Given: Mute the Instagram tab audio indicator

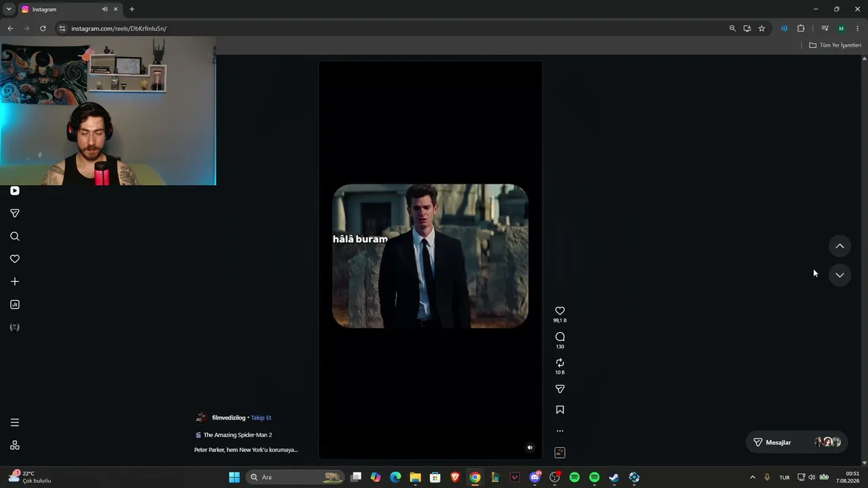Looking at the screenshot, I should pos(104,9).
